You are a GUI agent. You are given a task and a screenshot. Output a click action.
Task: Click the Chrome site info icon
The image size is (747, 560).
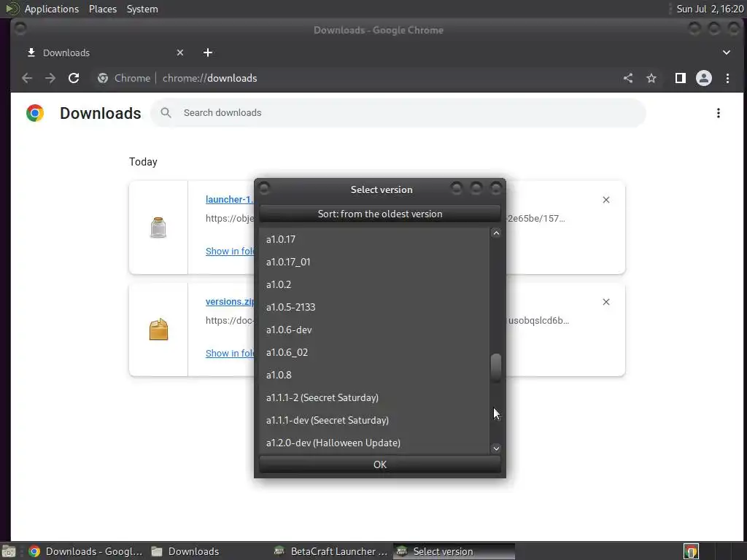point(103,78)
